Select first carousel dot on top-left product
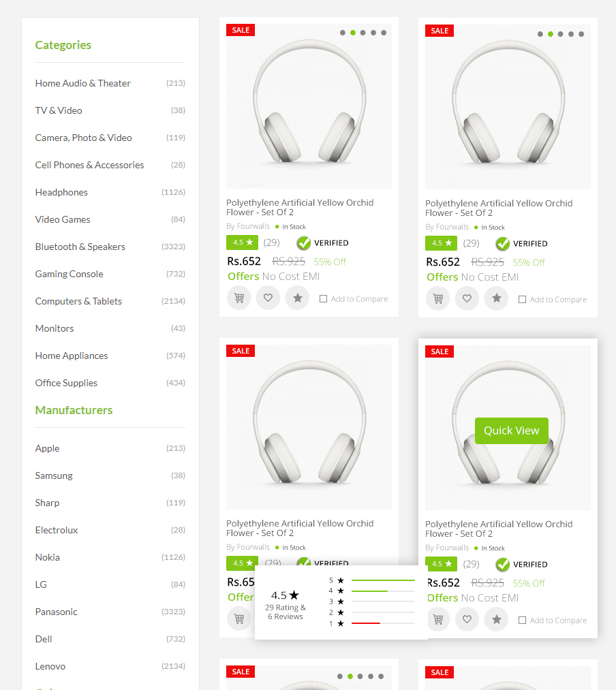Viewport: 616px width, 690px height. pos(343,33)
